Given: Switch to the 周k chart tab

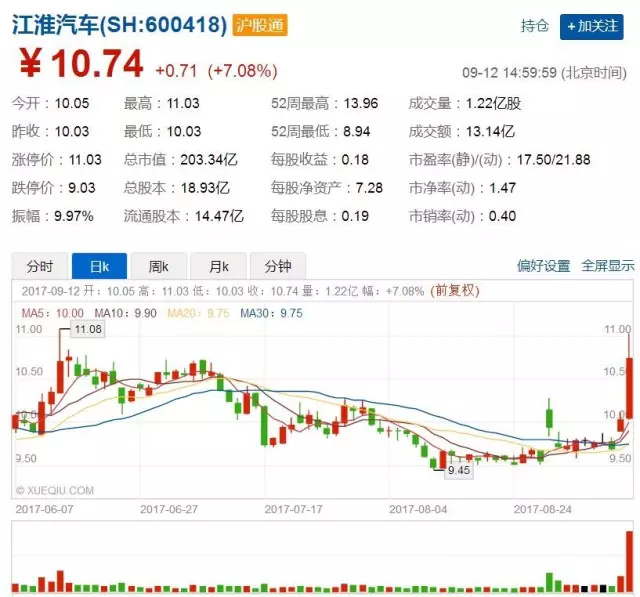Looking at the screenshot, I should coord(158,266).
